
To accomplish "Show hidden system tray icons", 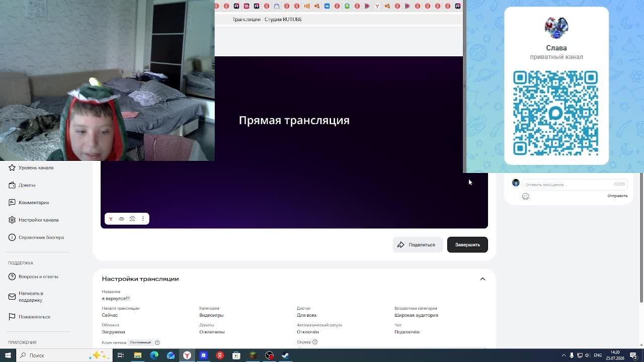I will tap(563, 355).
